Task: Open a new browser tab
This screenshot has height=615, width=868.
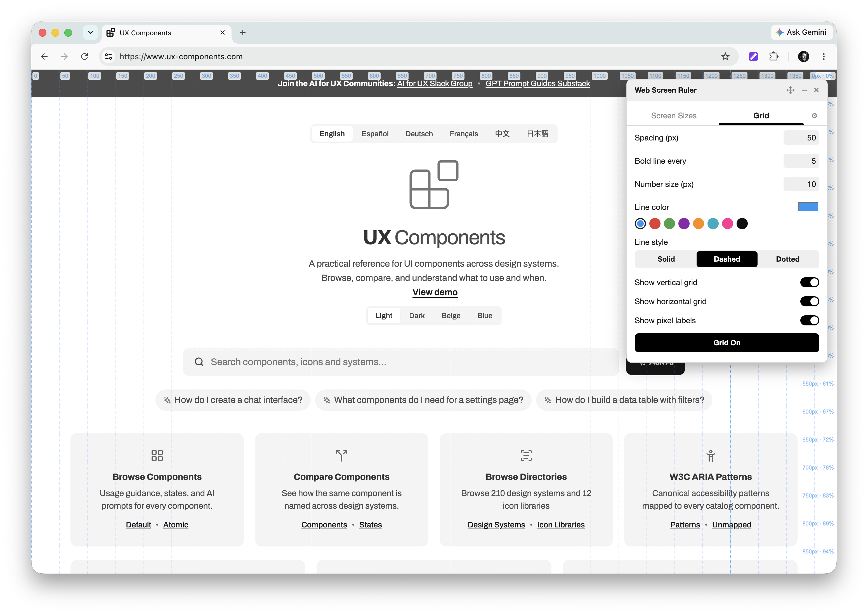Action: (242, 32)
